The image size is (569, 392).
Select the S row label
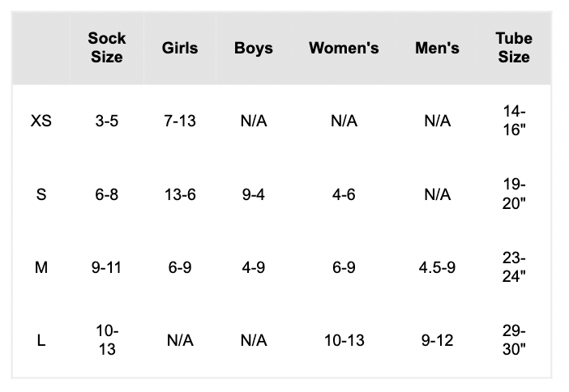41,194
